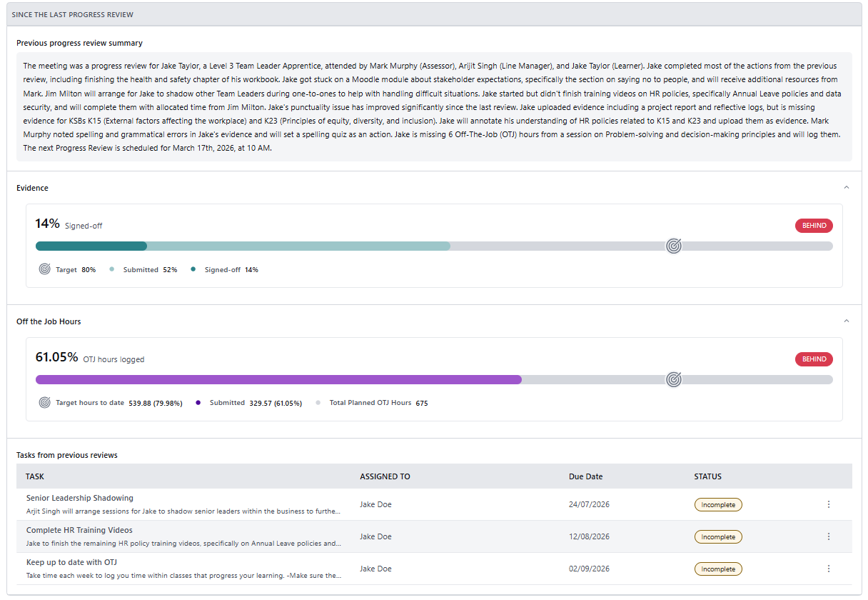Click due date 12/08/2026
Image resolution: width=868 pixels, height=600 pixels.
589,536
